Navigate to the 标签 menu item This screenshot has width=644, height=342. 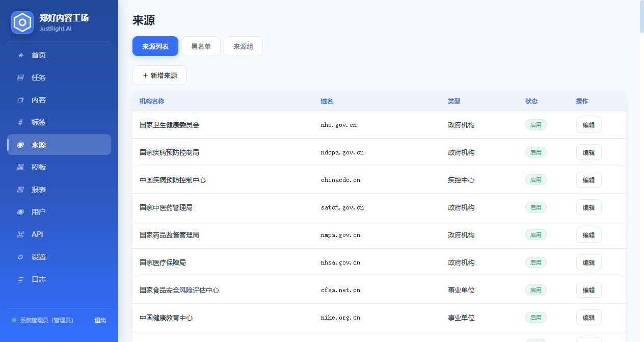(x=59, y=122)
